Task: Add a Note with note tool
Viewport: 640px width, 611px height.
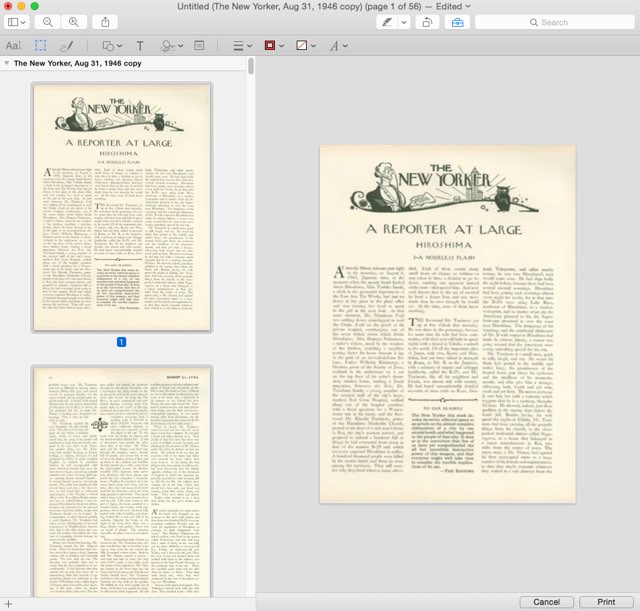Action: point(199,46)
